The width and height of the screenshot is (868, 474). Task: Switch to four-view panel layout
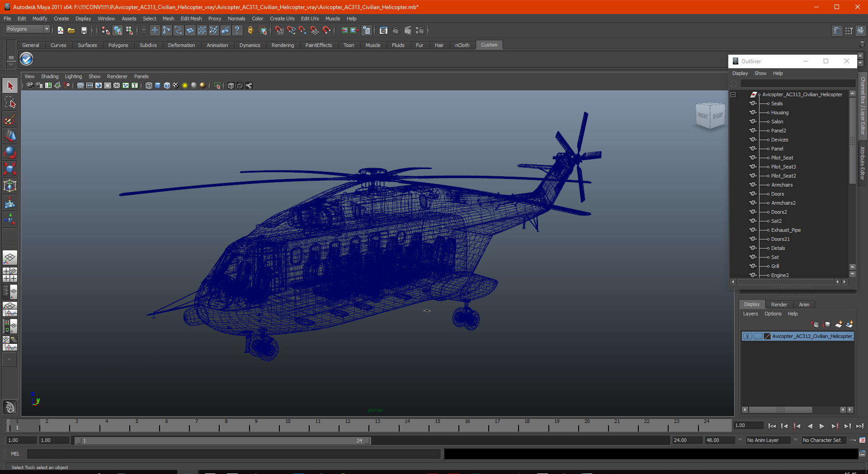10,275
